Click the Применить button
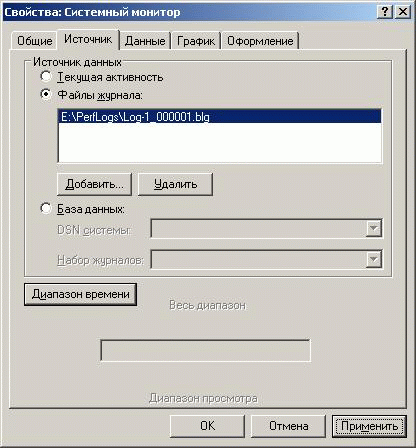This screenshot has width=416, height=448. click(x=369, y=426)
